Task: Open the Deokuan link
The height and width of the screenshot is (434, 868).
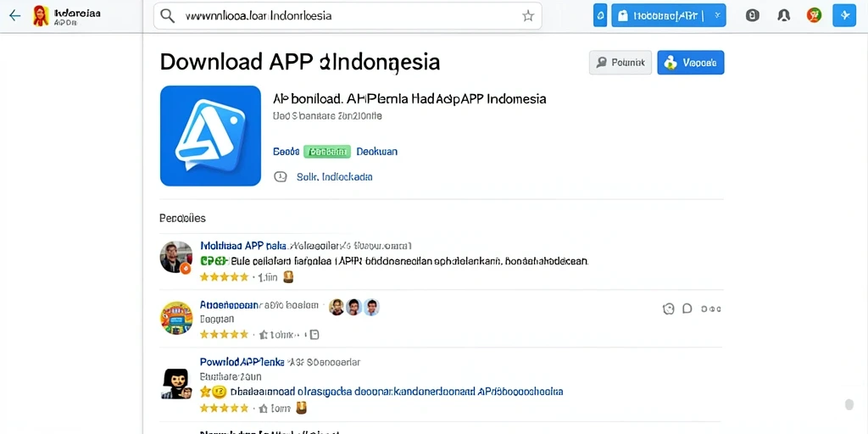Action: (x=376, y=151)
